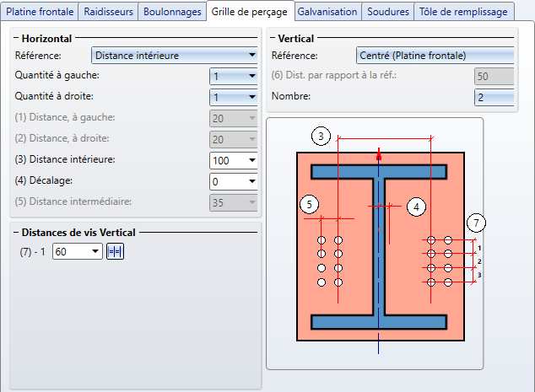Click callout circle 7 in the diagram
Viewport: 535px width, 392px height.
478,223
